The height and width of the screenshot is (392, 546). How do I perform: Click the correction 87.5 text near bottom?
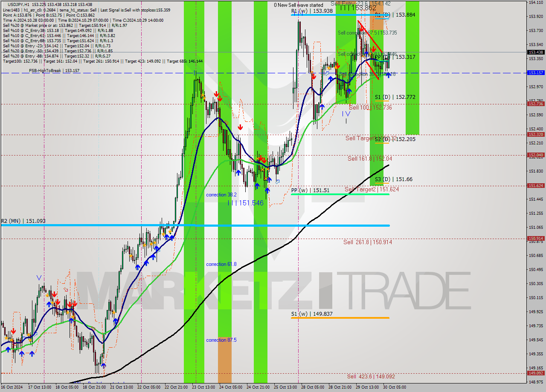[221, 340]
